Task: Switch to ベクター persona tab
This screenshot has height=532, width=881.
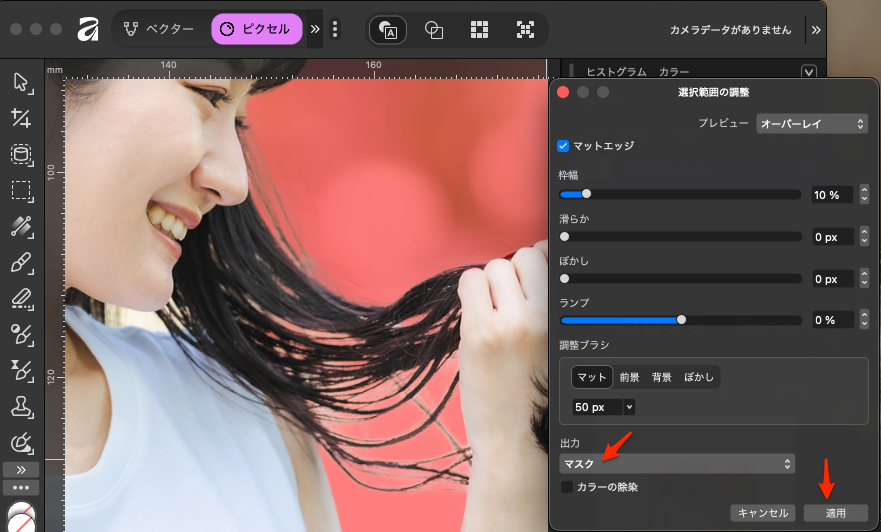Action: point(160,29)
